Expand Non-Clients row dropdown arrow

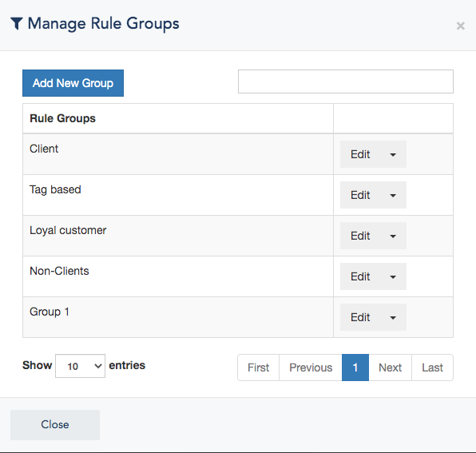[393, 276]
